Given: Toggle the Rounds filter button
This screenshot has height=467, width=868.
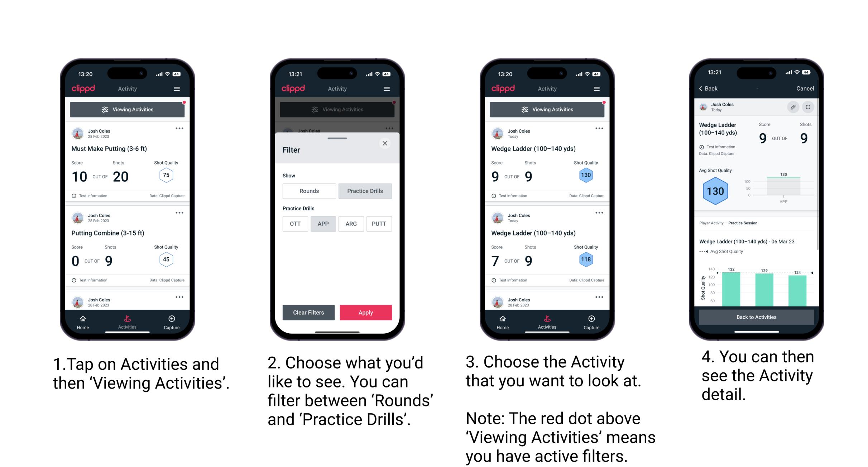Looking at the screenshot, I should [x=309, y=191].
